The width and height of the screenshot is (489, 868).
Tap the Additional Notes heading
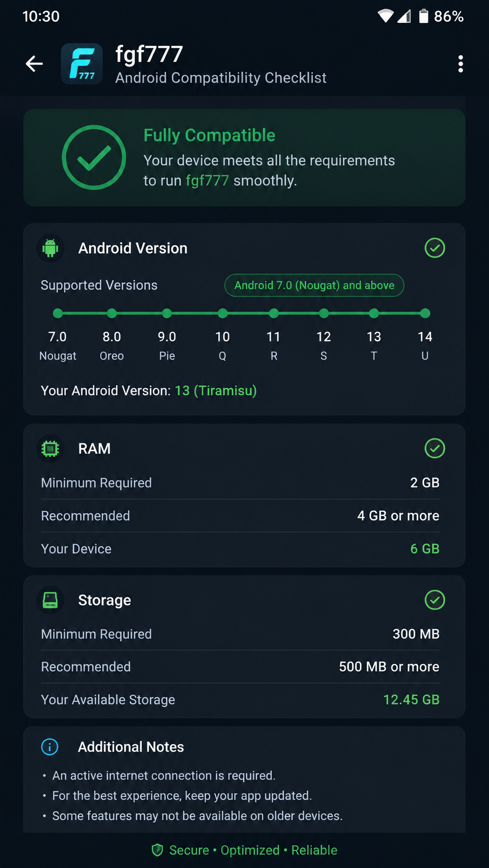[x=131, y=747]
